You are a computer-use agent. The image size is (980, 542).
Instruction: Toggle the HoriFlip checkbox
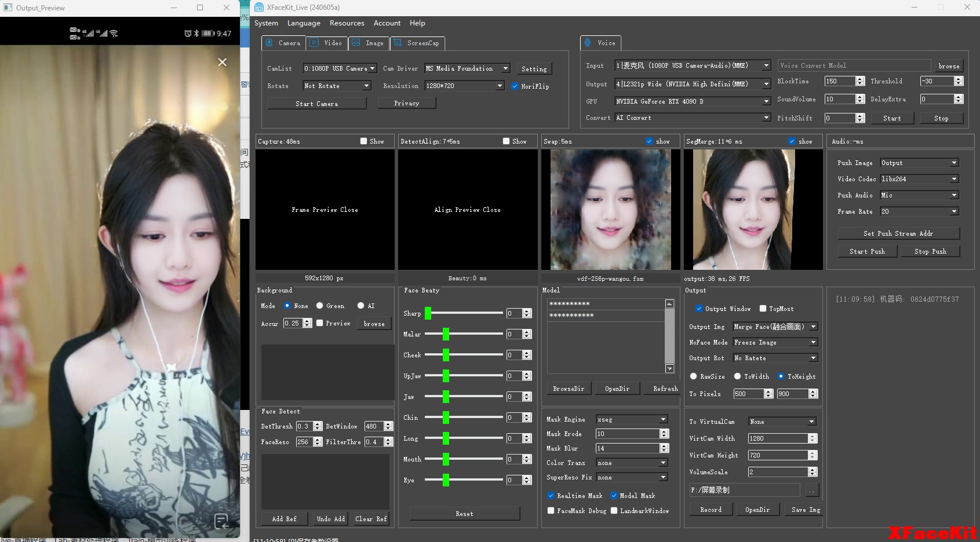click(x=515, y=86)
